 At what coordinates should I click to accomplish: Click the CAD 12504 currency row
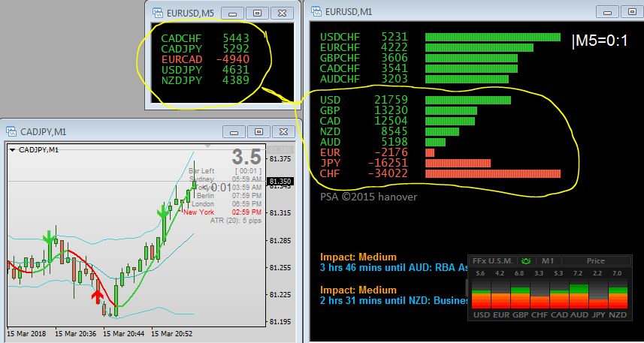pyautogui.click(x=398, y=121)
